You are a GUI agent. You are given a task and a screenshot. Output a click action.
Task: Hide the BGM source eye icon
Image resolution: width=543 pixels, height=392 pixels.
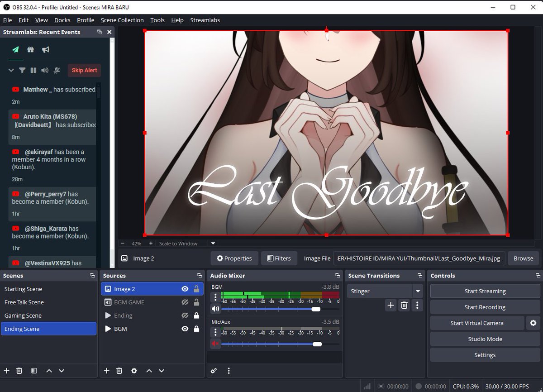click(185, 329)
